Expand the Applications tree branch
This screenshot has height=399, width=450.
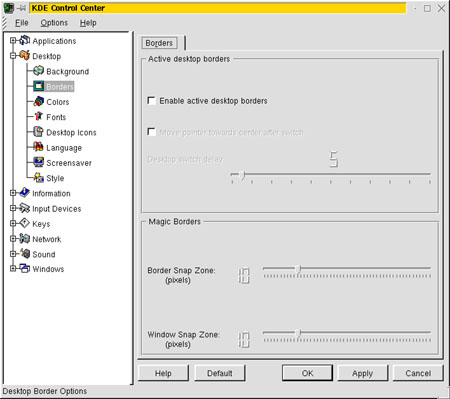13,41
